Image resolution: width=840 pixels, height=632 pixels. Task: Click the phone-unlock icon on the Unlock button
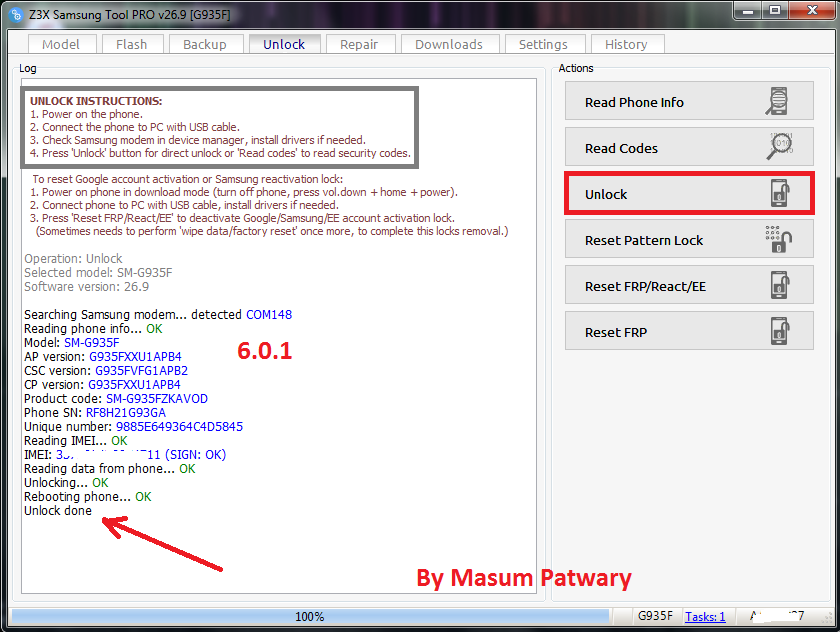point(781,193)
